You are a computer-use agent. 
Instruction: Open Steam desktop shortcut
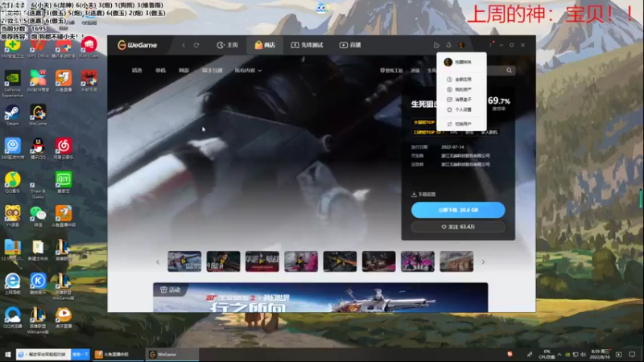[x=12, y=115]
